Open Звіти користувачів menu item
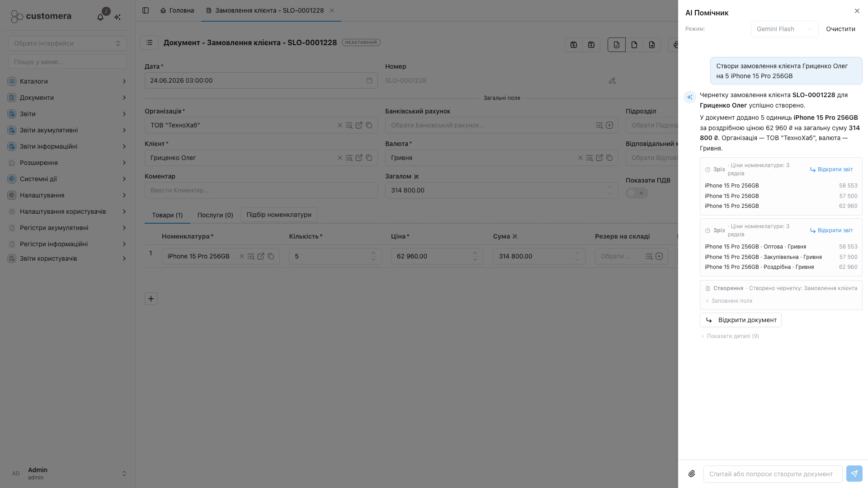This screenshot has width=868, height=488. 67,258
